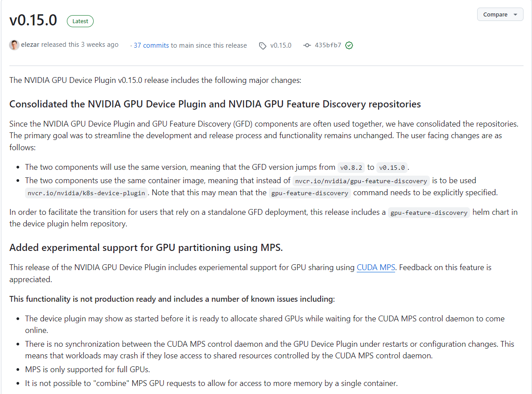Image resolution: width=532 pixels, height=394 pixels.
Task: Open the elezar username link
Action: pyautogui.click(x=30, y=45)
